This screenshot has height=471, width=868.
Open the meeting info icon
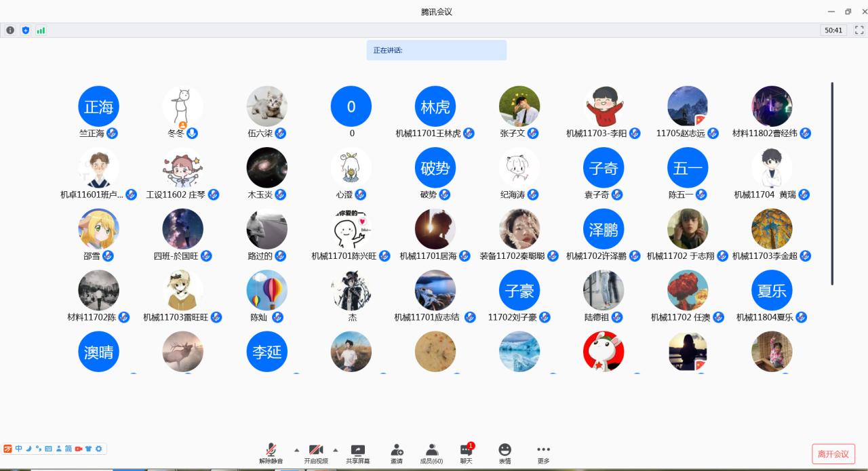(x=10, y=30)
